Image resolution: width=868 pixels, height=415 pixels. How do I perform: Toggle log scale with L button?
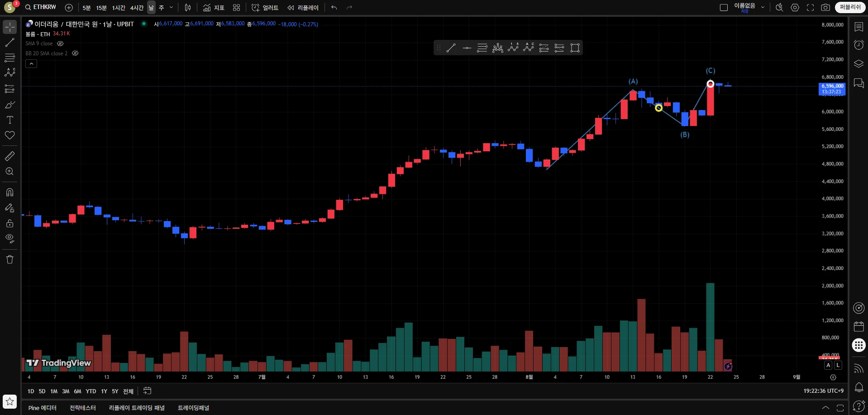[838, 365]
